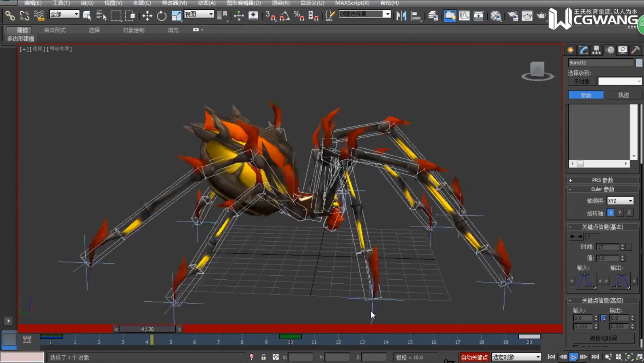This screenshot has width=644, height=363.
Task: Click the Select and Manipulate icon
Action: point(239,16)
